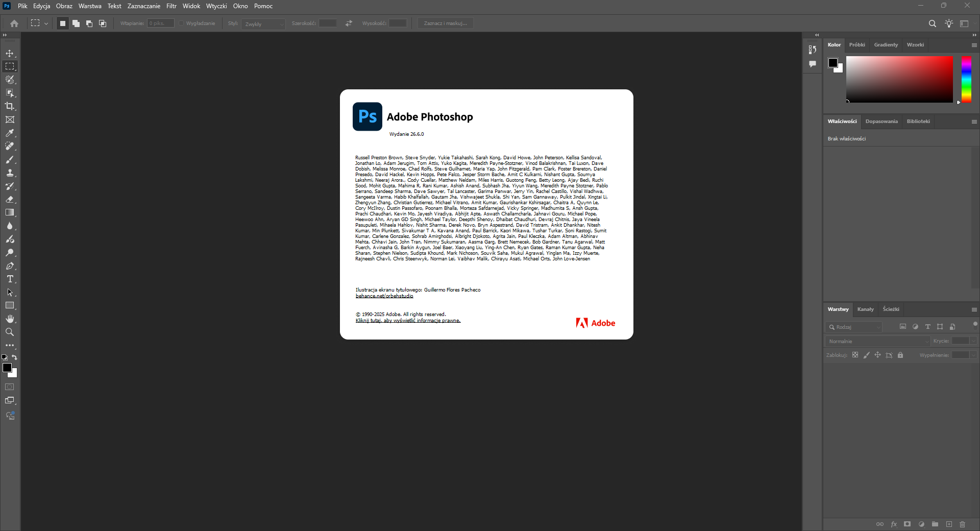The image size is (980, 531).
Task: Select the Healing Brush bandage tool
Action: [10, 146]
